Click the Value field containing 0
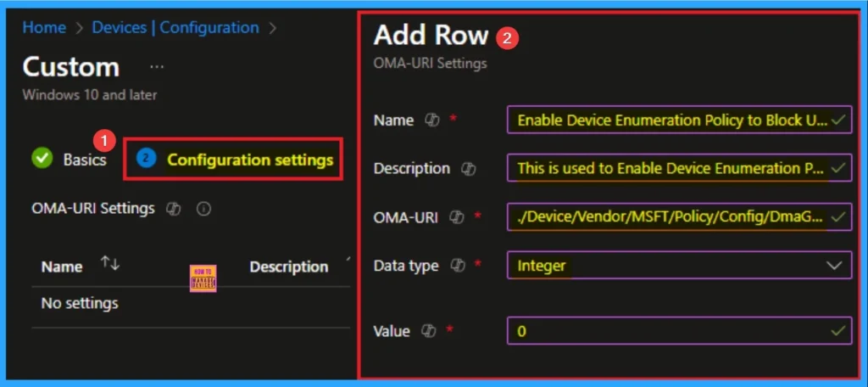The width and height of the screenshot is (868, 387). tap(670, 331)
